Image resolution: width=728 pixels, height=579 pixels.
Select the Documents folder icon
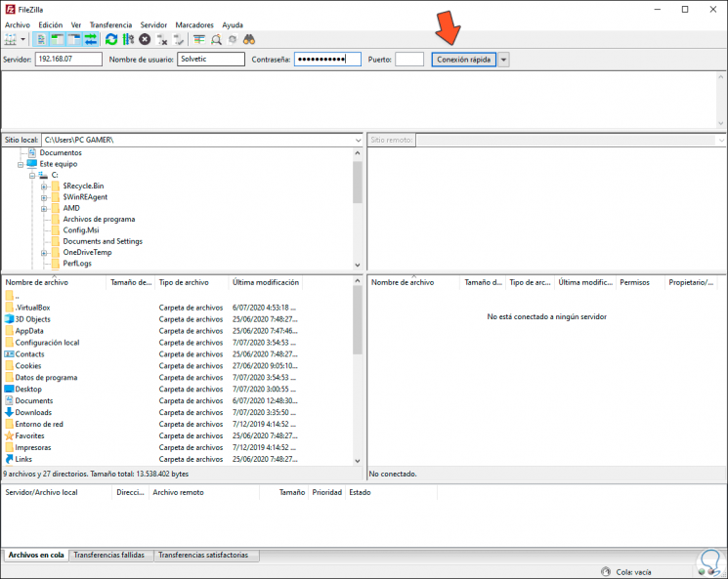(x=10, y=400)
